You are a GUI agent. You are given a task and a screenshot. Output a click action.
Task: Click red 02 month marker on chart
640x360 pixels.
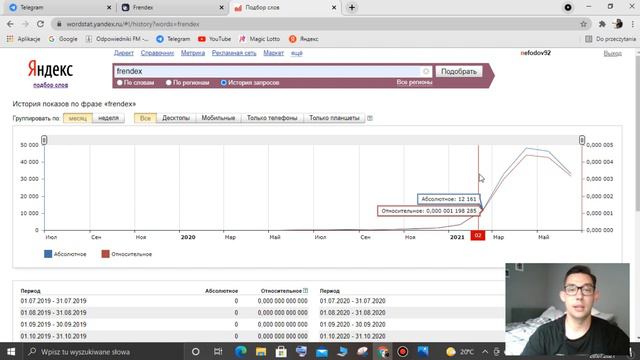478,236
